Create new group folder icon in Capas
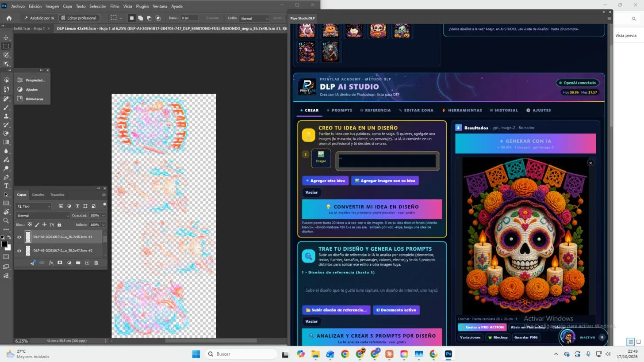 click(78, 263)
